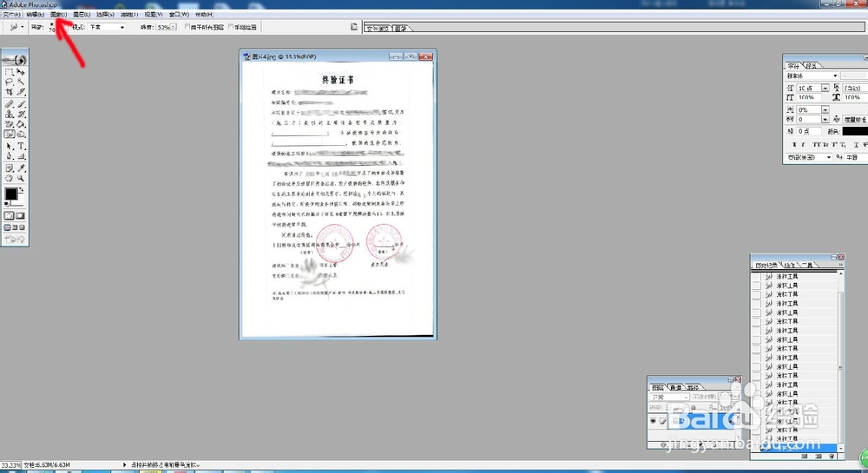This screenshot has width=868, height=473.
Task: Select the Paint Bucket tool
Action: (x=21, y=124)
